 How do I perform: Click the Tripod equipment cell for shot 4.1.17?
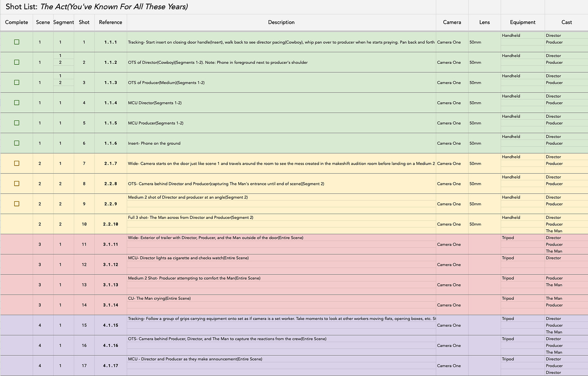[523, 359]
